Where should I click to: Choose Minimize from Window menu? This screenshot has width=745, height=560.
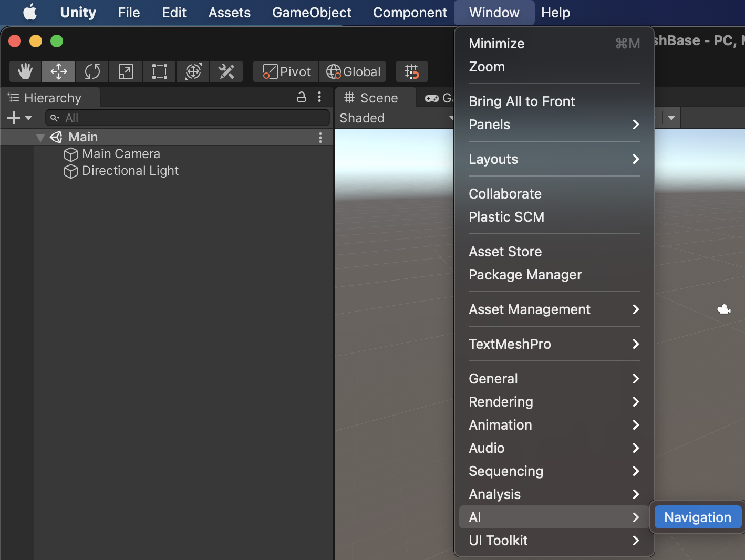point(554,44)
